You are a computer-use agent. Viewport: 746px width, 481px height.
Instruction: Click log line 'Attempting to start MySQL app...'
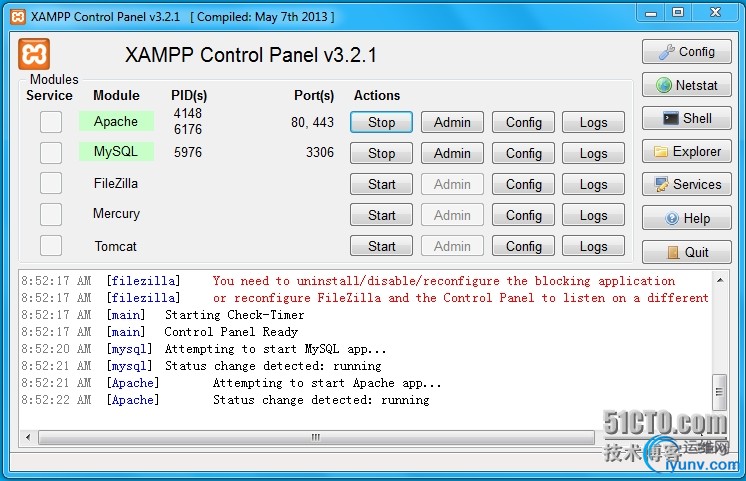tap(275, 349)
